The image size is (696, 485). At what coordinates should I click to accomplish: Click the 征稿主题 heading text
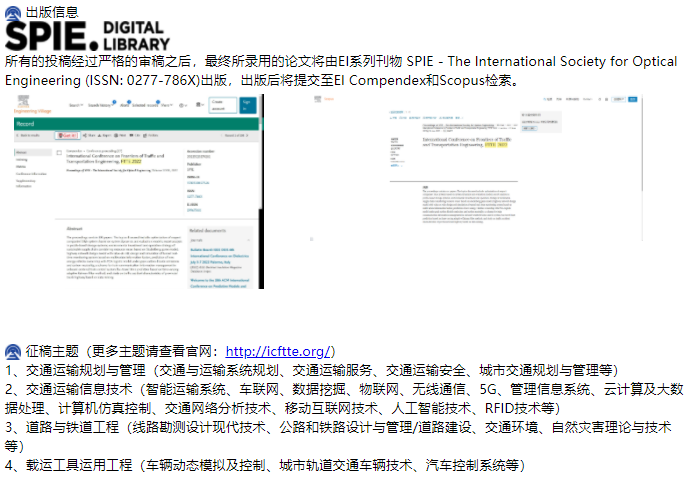[x=52, y=351]
